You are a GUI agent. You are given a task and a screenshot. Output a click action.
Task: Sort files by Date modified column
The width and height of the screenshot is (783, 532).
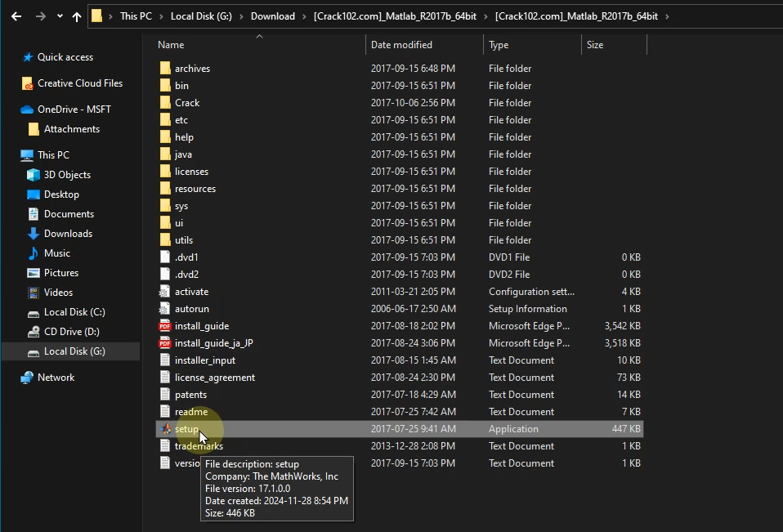[x=401, y=45]
